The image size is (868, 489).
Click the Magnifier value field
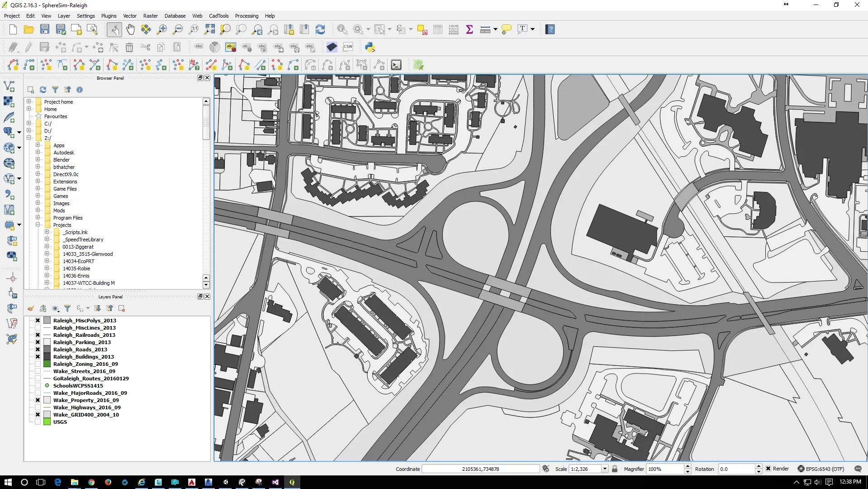(x=665, y=469)
